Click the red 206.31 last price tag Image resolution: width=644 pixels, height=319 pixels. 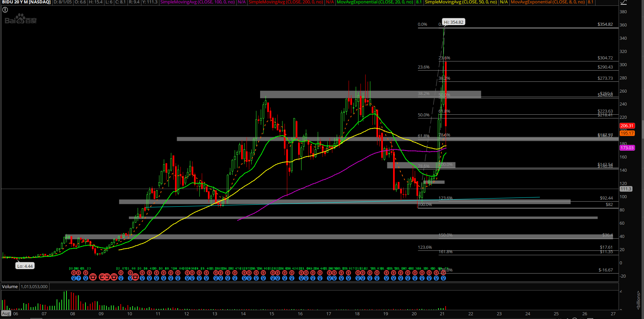627,126
